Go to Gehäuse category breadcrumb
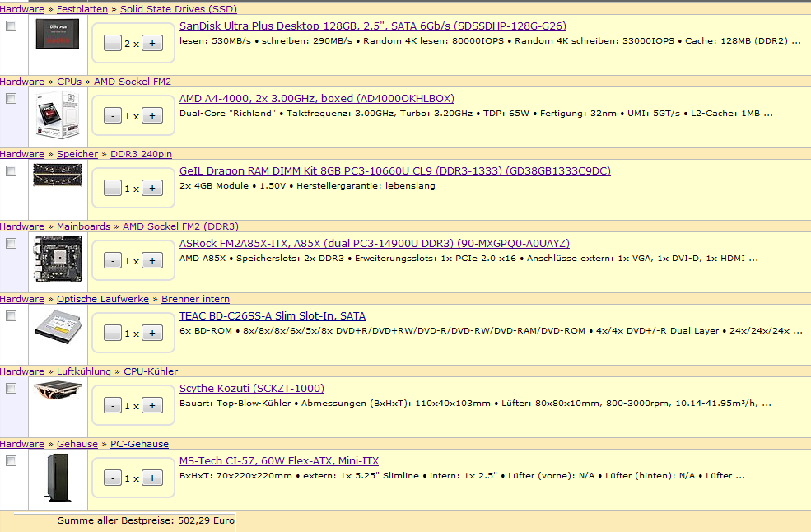Image resolution: width=811 pixels, height=532 pixels. [77, 444]
